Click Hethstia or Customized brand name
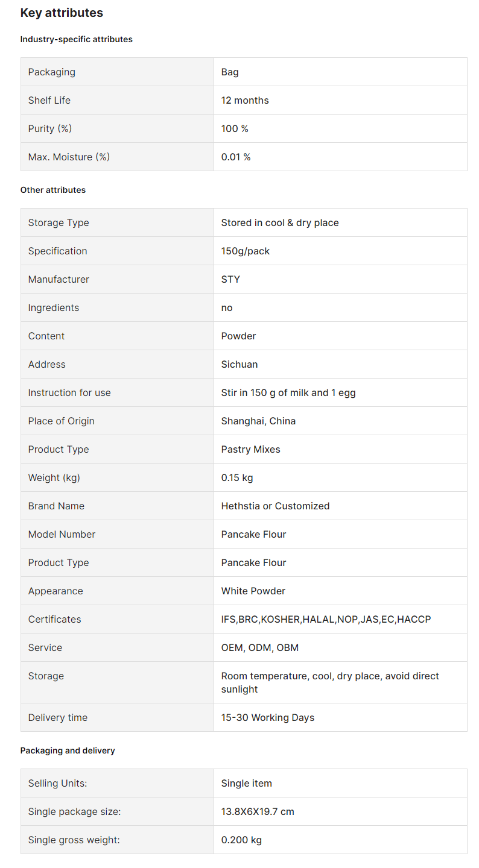Screen dimensions: 479x868 [276, 506]
